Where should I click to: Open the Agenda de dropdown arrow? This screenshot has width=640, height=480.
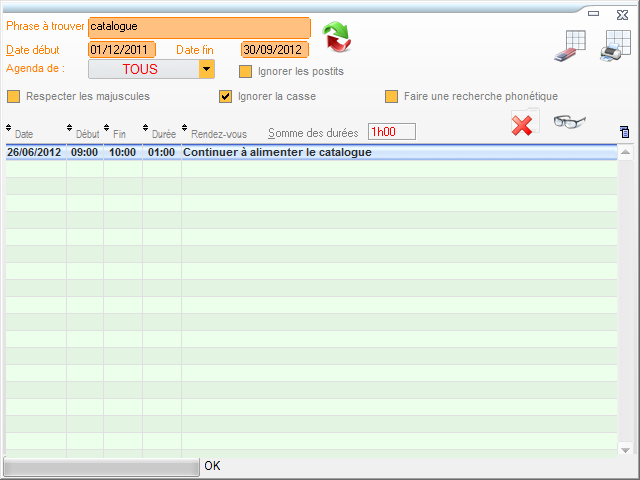point(207,69)
